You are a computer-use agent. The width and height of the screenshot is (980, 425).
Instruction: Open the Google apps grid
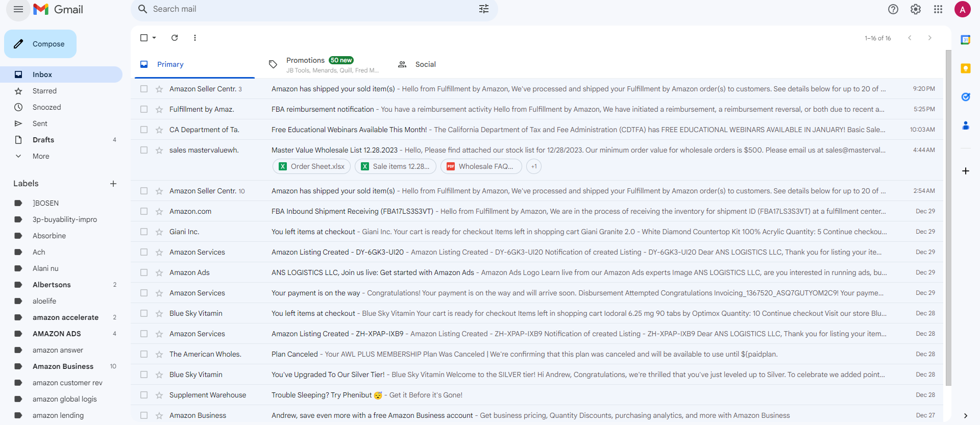(x=938, y=9)
